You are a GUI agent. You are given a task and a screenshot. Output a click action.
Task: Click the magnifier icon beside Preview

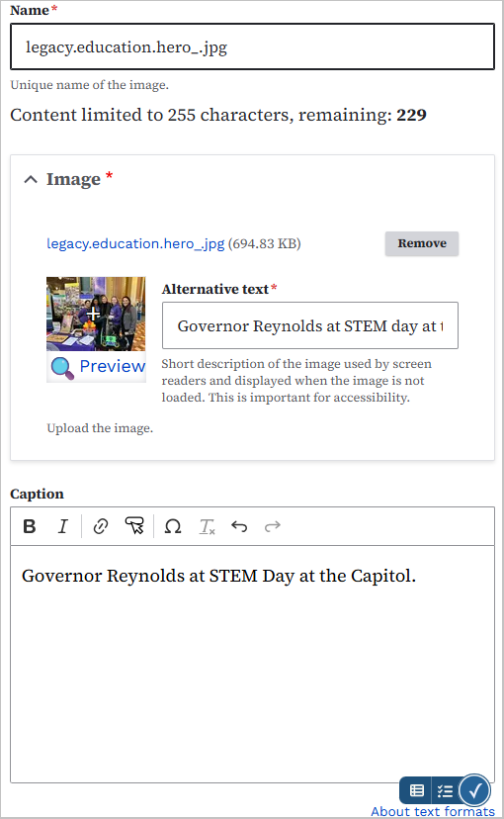point(62,368)
